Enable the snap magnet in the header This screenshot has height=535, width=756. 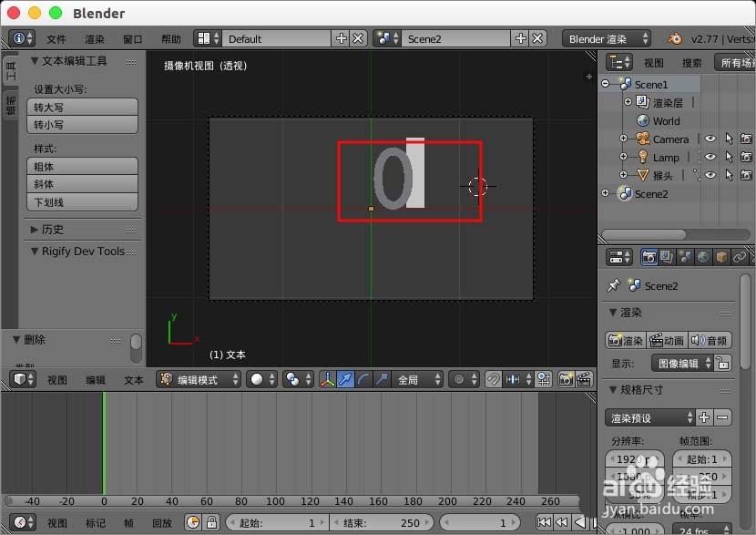492,379
